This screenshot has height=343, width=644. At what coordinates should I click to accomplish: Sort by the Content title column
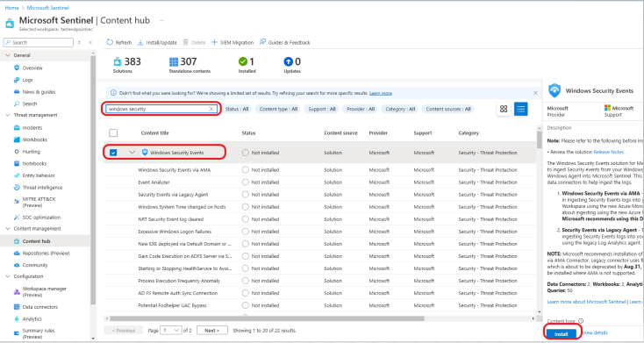pyautogui.click(x=154, y=132)
